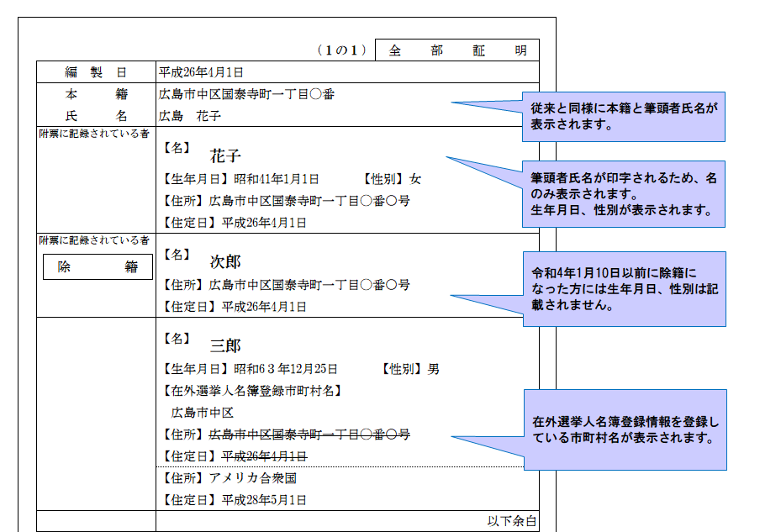This screenshot has height=532, width=781.
Task: Select the 編製日 label cell
Action: tap(96, 72)
